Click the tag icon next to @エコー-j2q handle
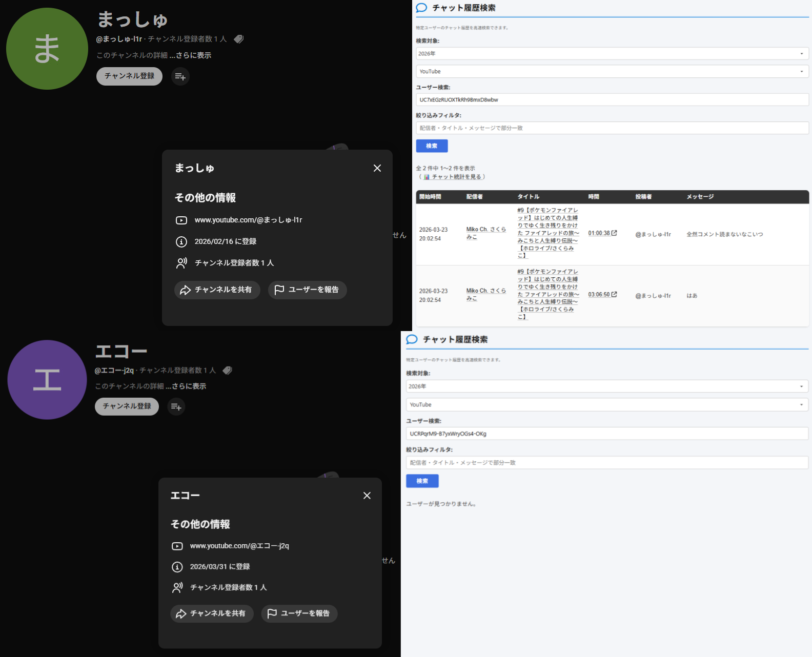Screen dimensions: 812x657 pos(228,370)
